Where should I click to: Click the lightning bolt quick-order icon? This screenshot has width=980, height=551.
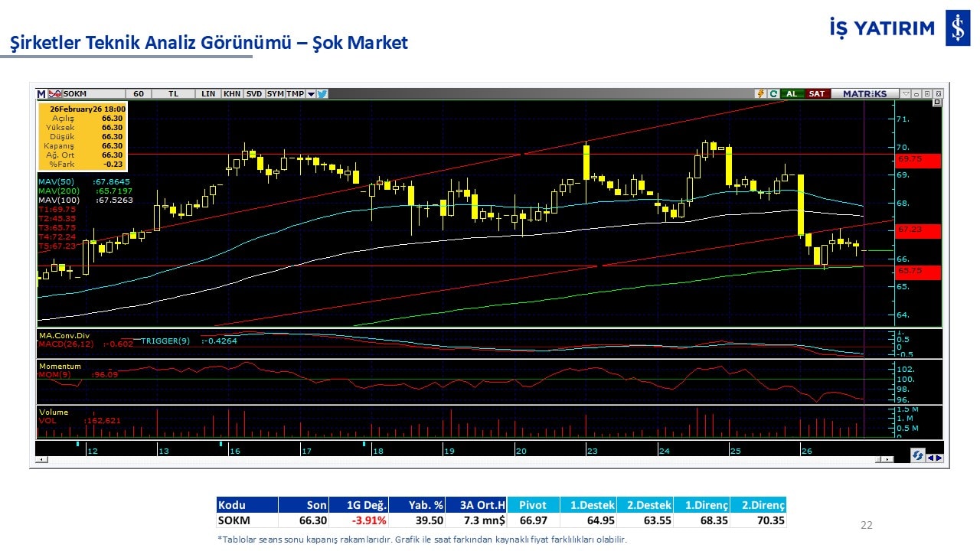coord(761,94)
